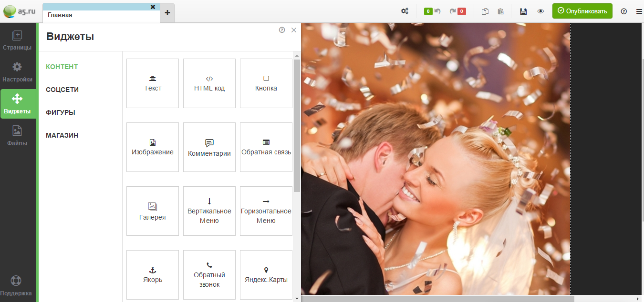Open the Страницы sidebar section

coord(17,41)
